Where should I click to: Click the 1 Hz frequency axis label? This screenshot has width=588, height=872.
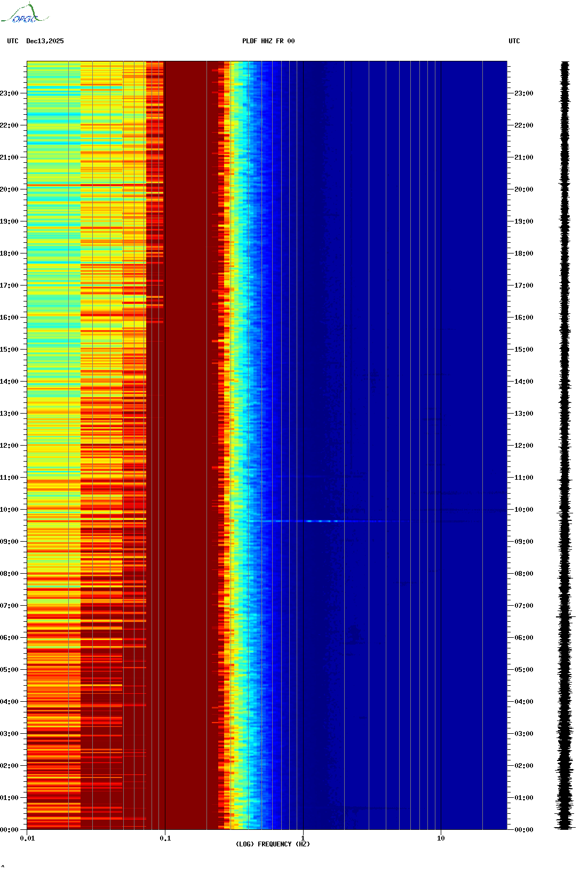point(303,838)
